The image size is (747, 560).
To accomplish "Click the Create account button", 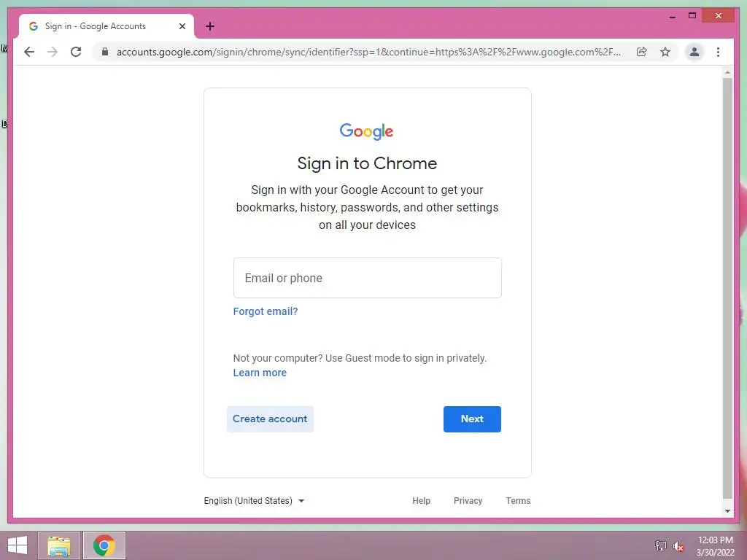I will click(x=270, y=419).
